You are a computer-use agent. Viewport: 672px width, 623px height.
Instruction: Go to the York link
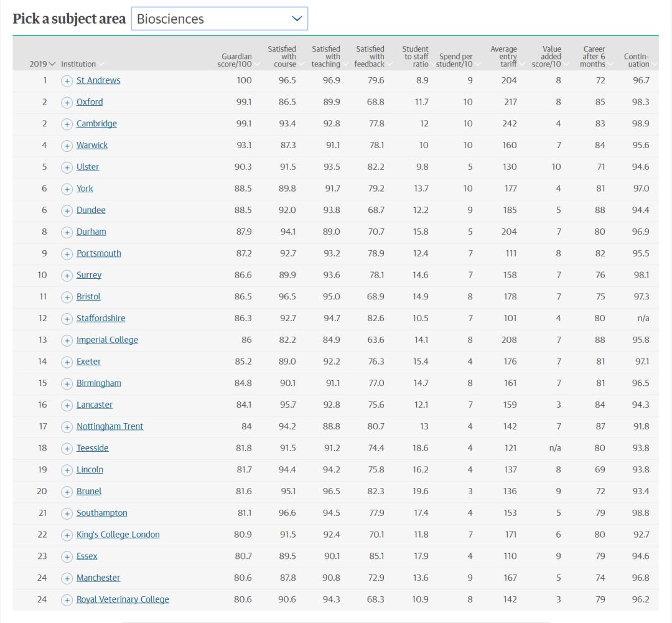click(x=85, y=189)
